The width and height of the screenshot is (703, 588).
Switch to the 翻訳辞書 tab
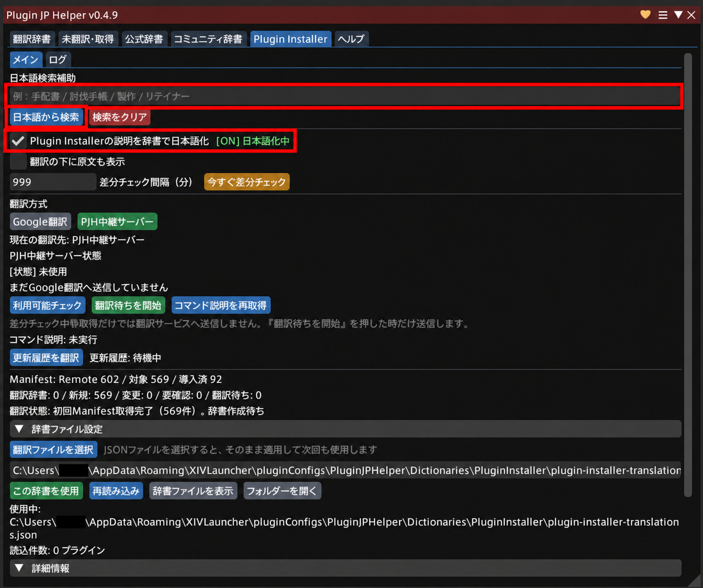click(x=32, y=39)
